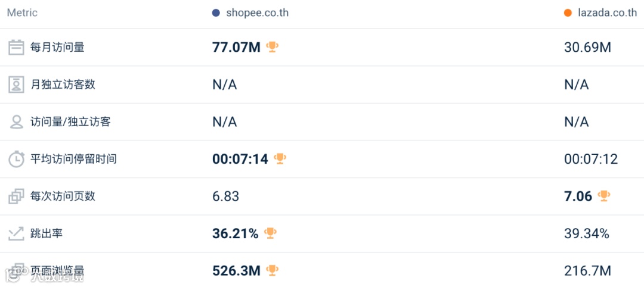Viewport: 644px width, 287px height.
Task: Click the trophy icon next to 36.21%
Action: tap(270, 233)
